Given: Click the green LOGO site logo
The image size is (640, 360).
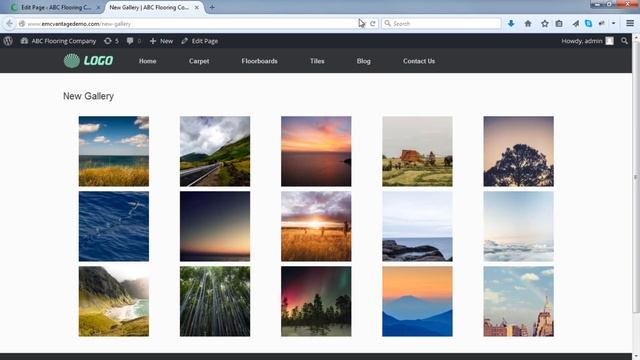Looking at the screenshot, I should coord(88,61).
